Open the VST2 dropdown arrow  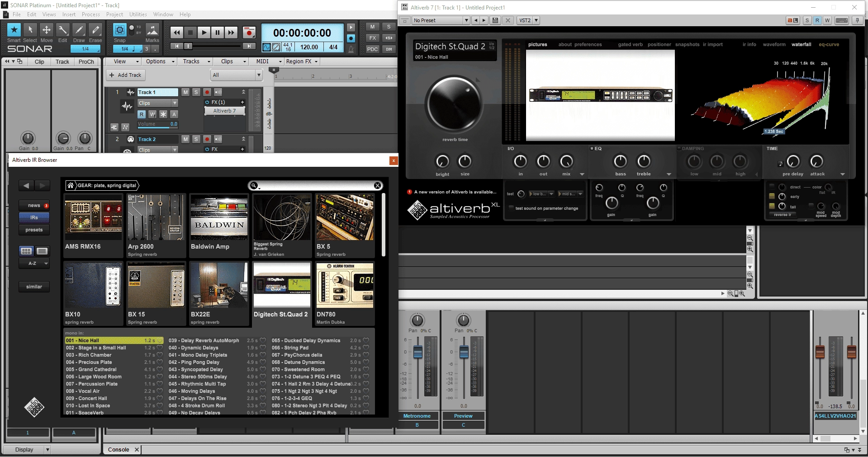[x=536, y=20]
